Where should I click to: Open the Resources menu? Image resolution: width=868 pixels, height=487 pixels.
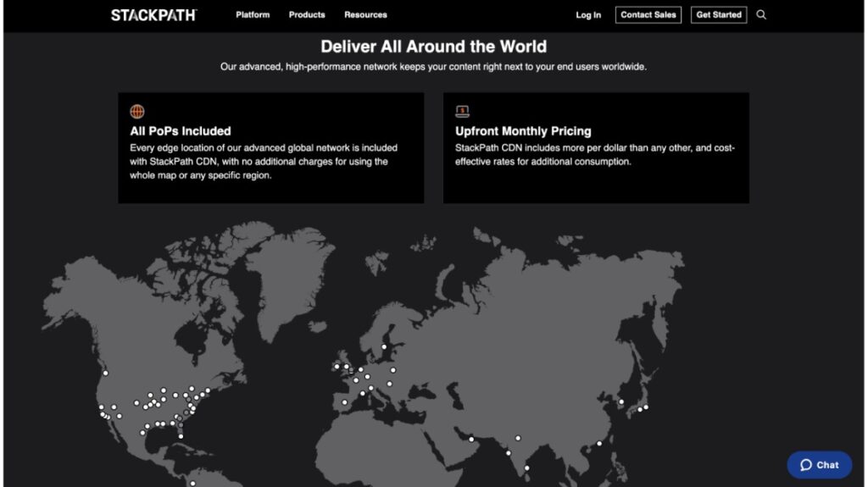365,15
